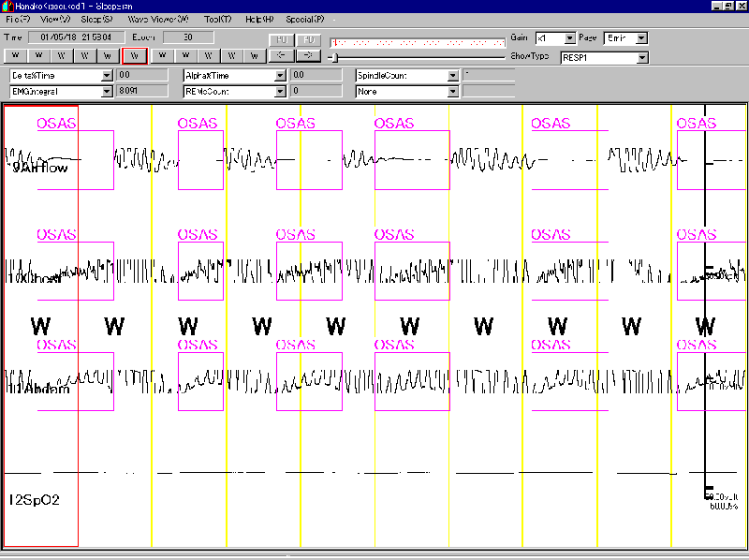Open the Sleep menu
The width and height of the screenshot is (749, 560).
tap(96, 19)
